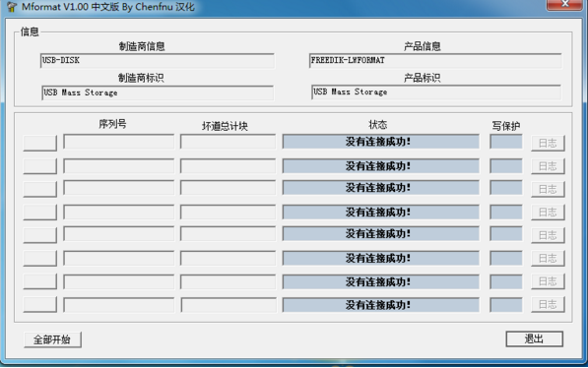Click the Mformat app icon in title bar

[12, 6]
